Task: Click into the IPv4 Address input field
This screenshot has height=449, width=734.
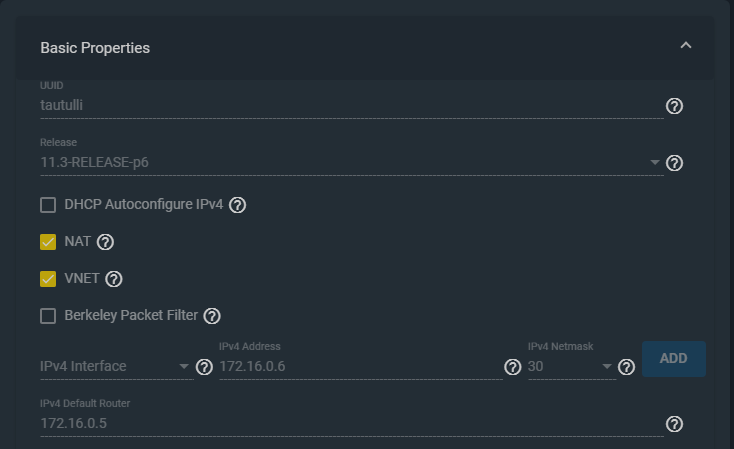Action: pos(360,366)
